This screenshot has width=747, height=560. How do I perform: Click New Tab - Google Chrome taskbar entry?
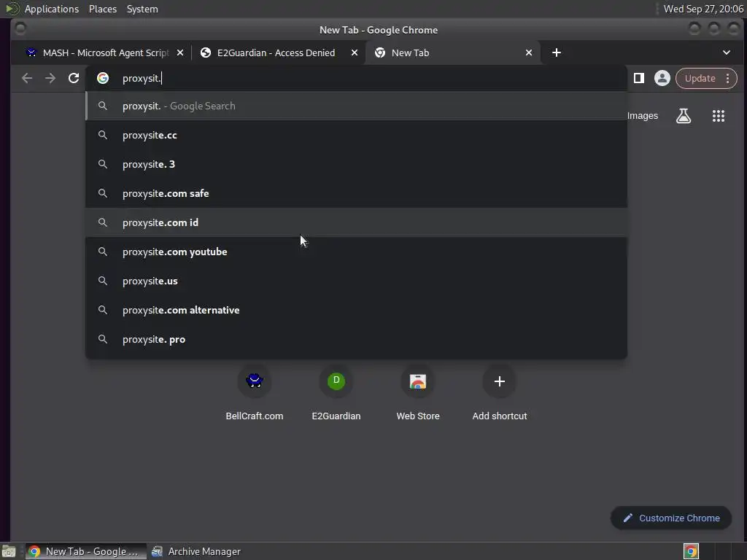[x=86, y=551]
